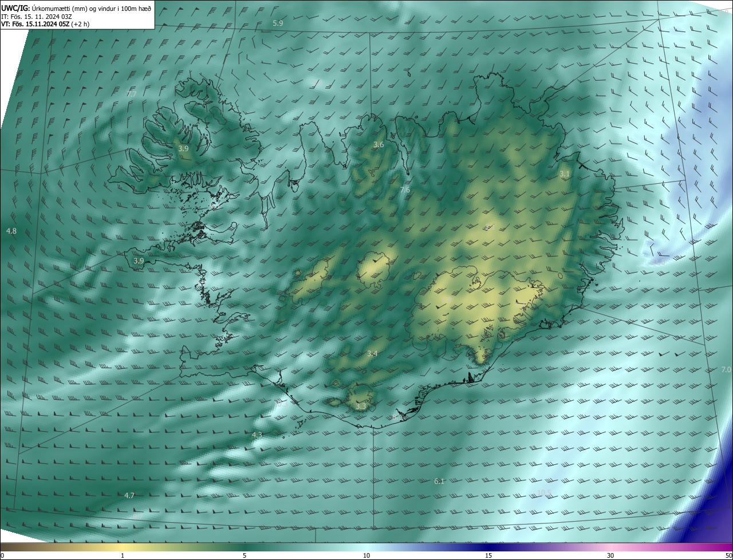Click the 7.0 value at the east edge
Image resolution: width=733 pixels, height=560 pixels.
[x=726, y=370]
